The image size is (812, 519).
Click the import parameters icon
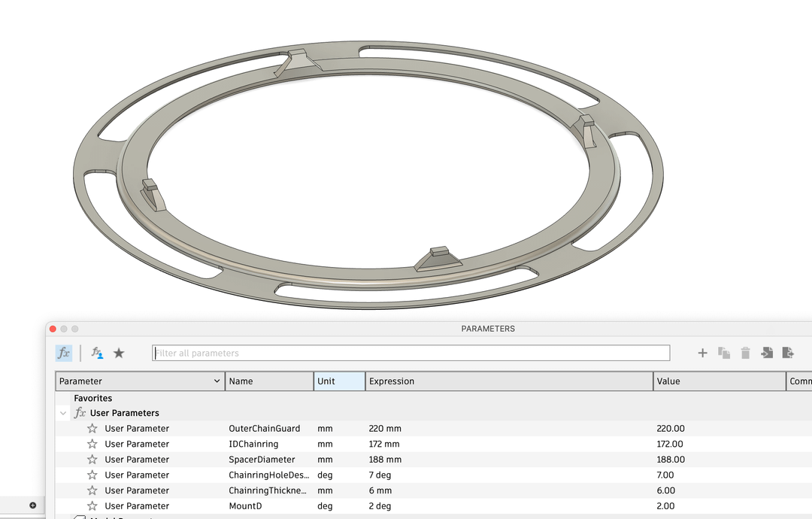pyautogui.click(x=767, y=353)
